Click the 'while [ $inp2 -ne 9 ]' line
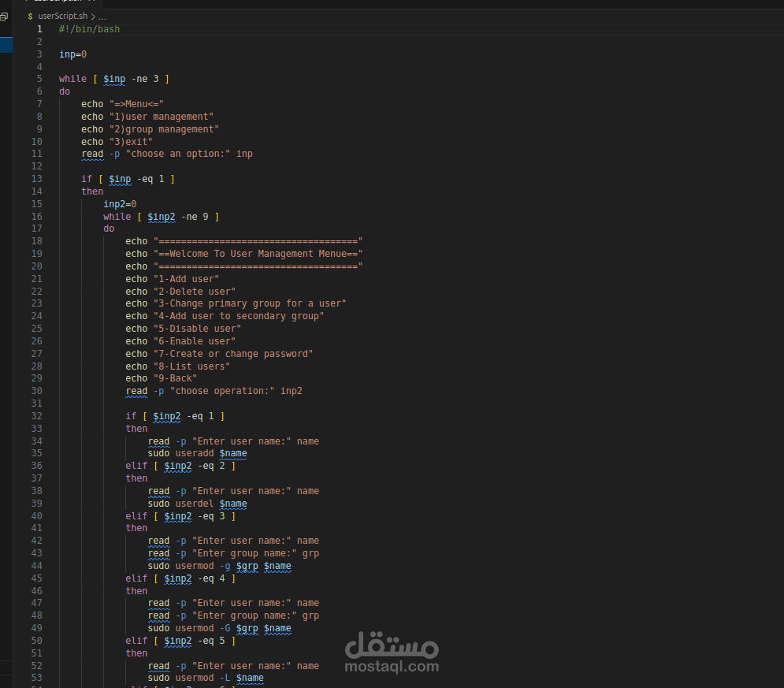The image size is (784, 688). pyautogui.click(x=161, y=217)
